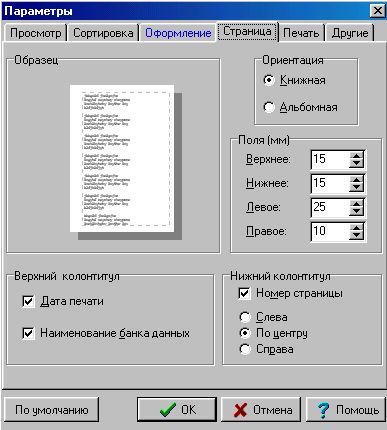Image resolution: width=387 pixels, height=430 pixels.
Task: Toggle Наименование банка данных checkbox
Action: [28, 333]
